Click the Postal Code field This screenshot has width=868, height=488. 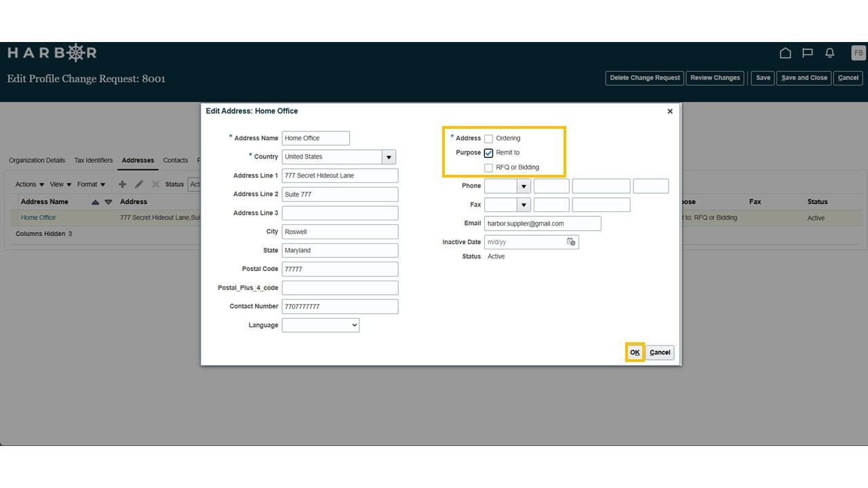coord(340,269)
